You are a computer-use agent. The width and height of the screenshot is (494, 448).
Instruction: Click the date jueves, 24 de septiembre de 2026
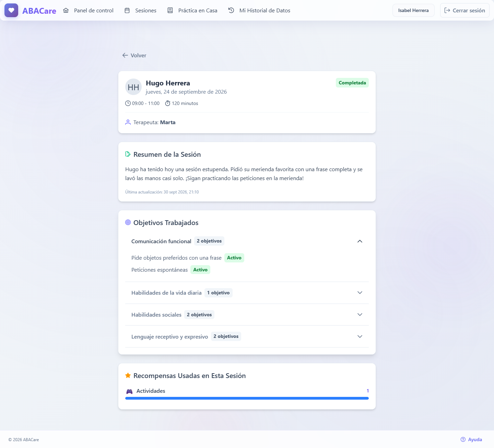click(x=186, y=92)
